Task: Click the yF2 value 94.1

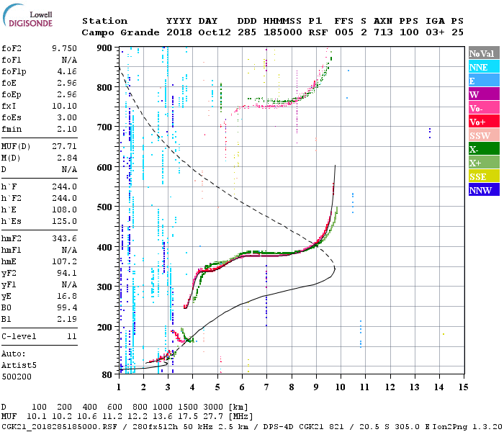Action: 67,273
